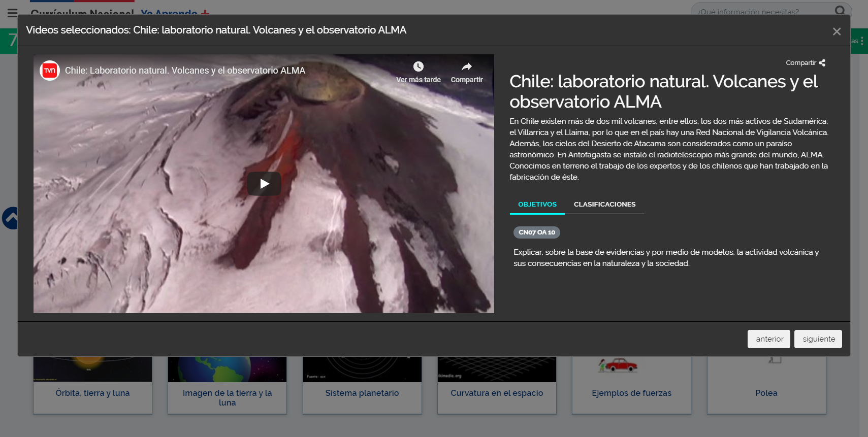Click the modal header title text
This screenshot has height=437, width=868.
tap(216, 30)
